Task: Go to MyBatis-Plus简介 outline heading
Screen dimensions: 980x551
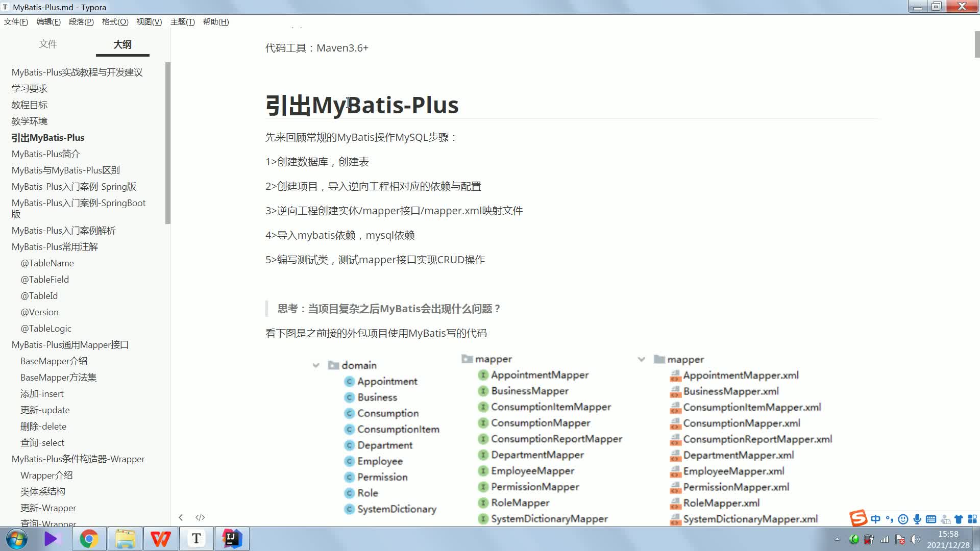Action: click(x=46, y=154)
